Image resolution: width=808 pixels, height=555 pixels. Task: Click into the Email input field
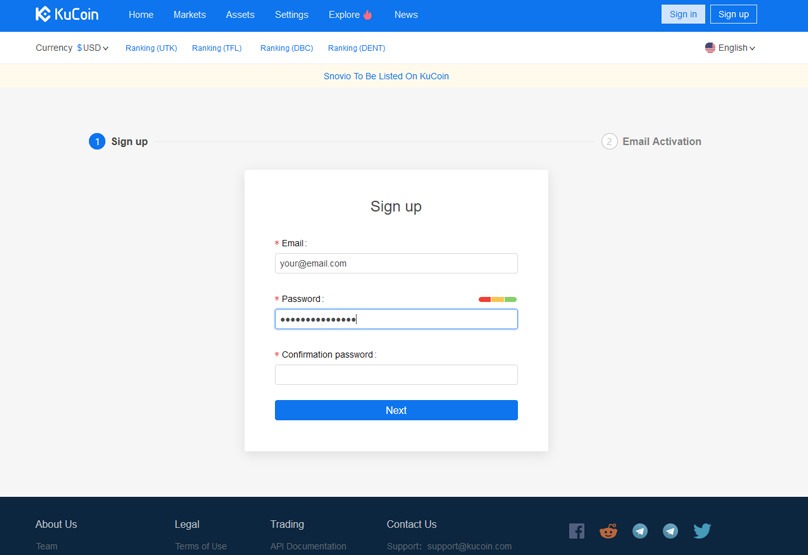(x=396, y=264)
